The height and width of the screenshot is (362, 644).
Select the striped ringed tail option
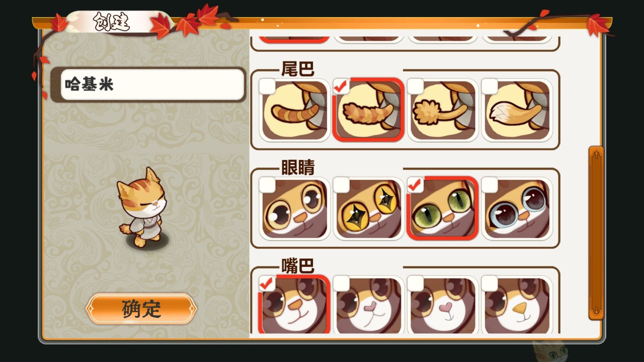click(x=294, y=110)
